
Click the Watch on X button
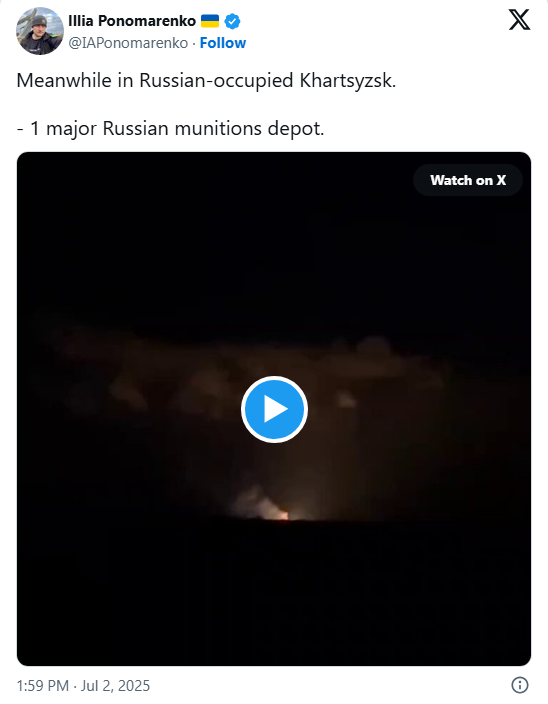click(x=468, y=180)
